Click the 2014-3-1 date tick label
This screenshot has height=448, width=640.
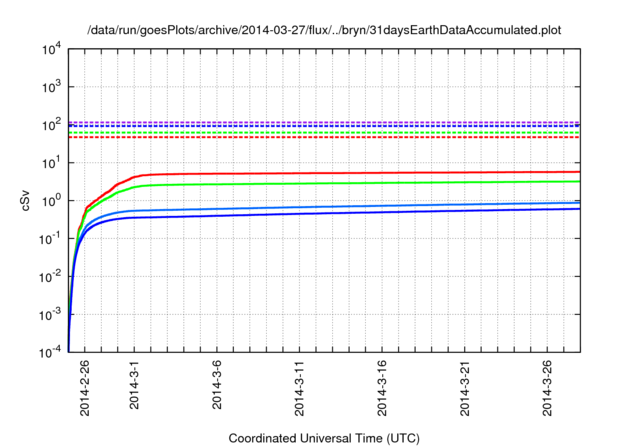134,384
